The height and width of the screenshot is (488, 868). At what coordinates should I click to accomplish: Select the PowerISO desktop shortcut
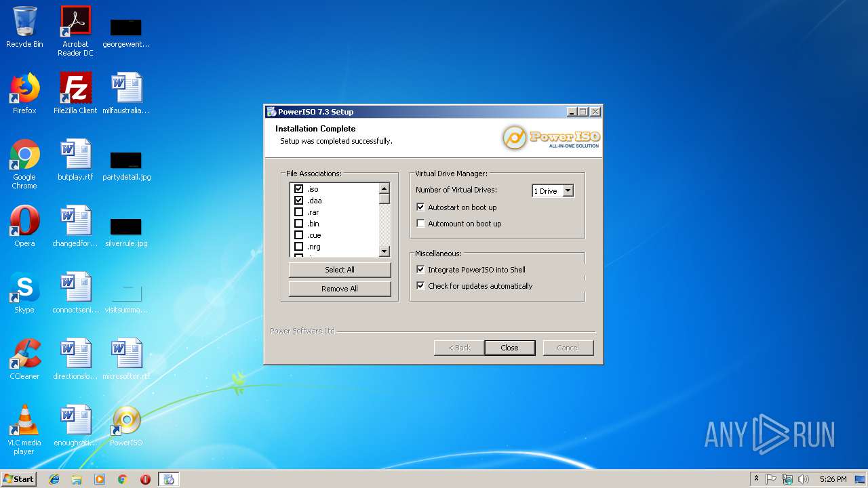[x=126, y=426]
